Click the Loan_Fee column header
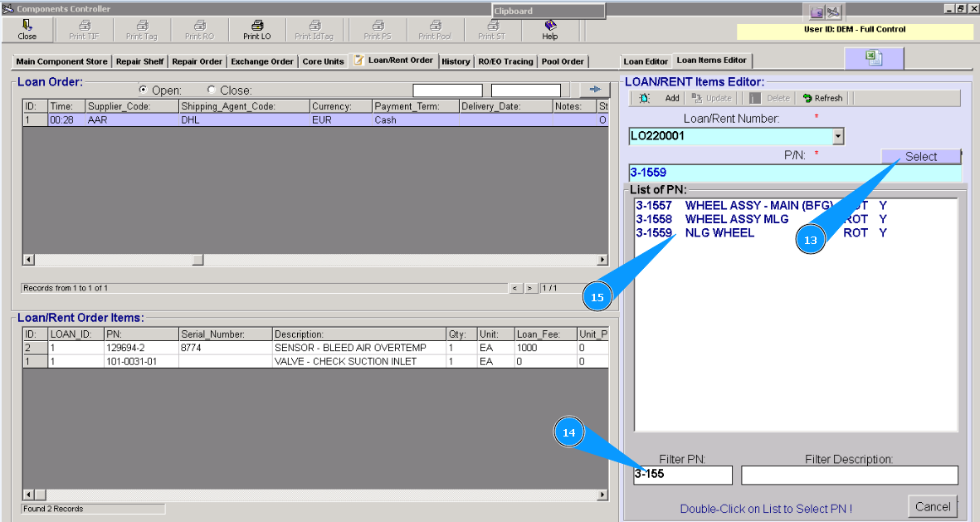This screenshot has width=980, height=522. 546,334
